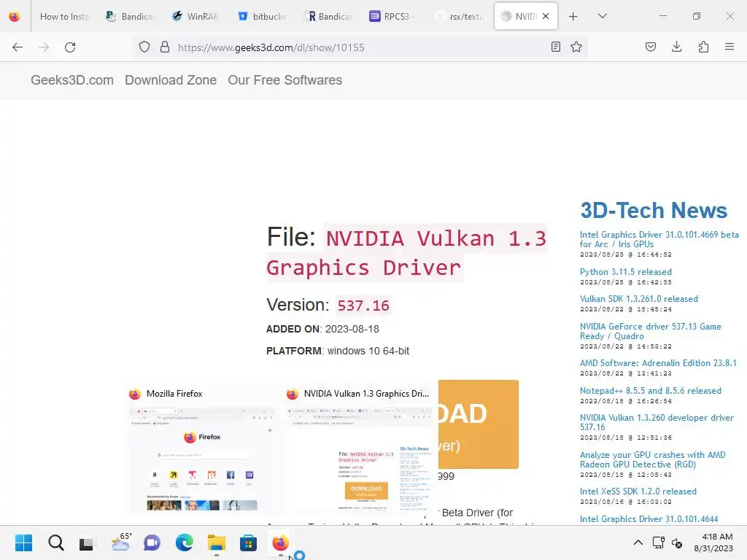Switch to the bitbucket tab
Viewport: 747px width, 560px height.
[262, 17]
